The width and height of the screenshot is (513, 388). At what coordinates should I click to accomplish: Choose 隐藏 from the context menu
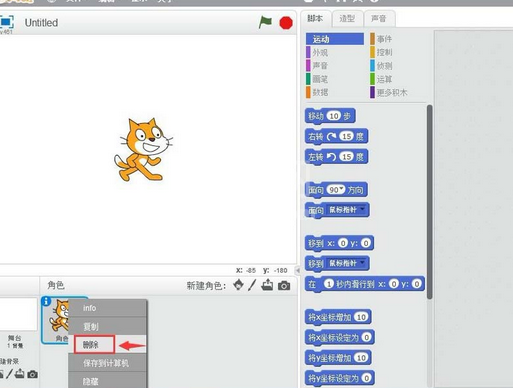tap(107, 381)
